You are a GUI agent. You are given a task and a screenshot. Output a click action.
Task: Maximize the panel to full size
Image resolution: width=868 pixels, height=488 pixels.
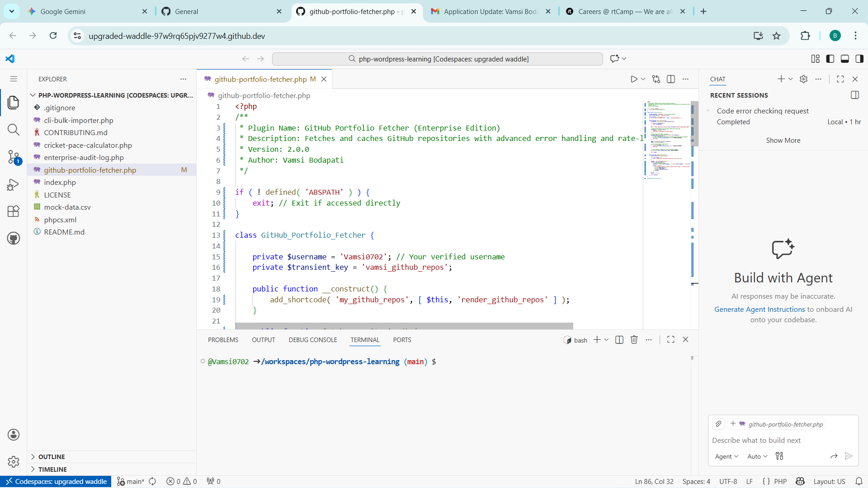click(x=670, y=339)
